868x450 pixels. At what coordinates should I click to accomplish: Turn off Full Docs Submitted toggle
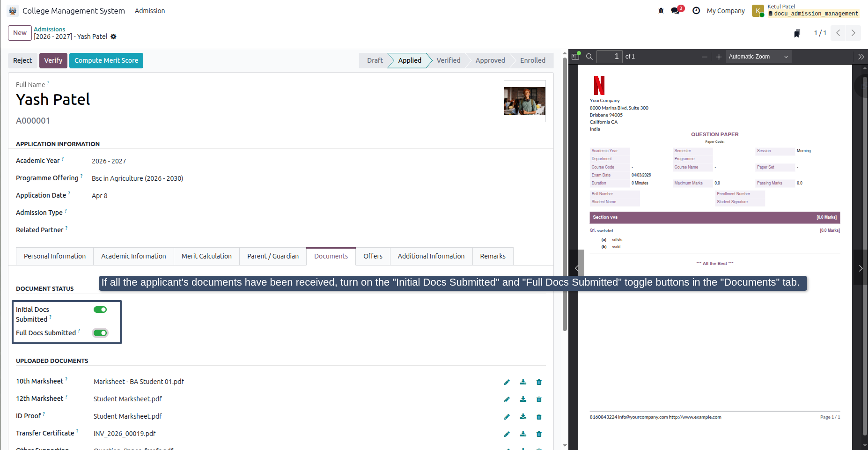pyautogui.click(x=100, y=333)
